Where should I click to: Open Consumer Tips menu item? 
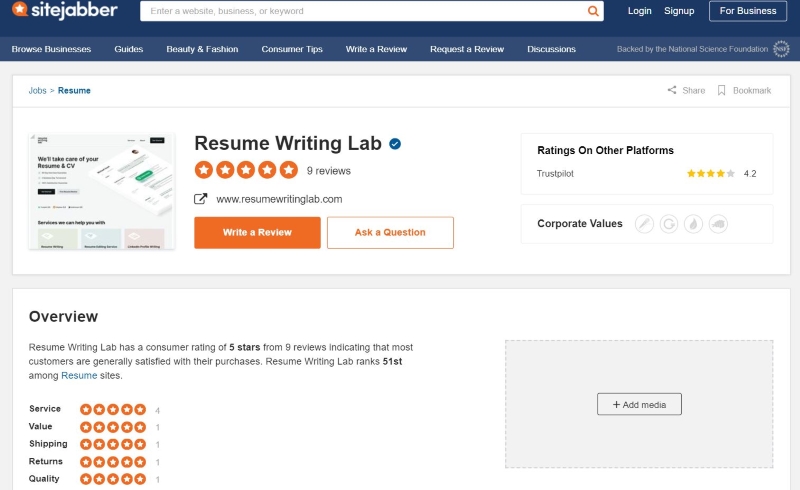click(x=292, y=49)
